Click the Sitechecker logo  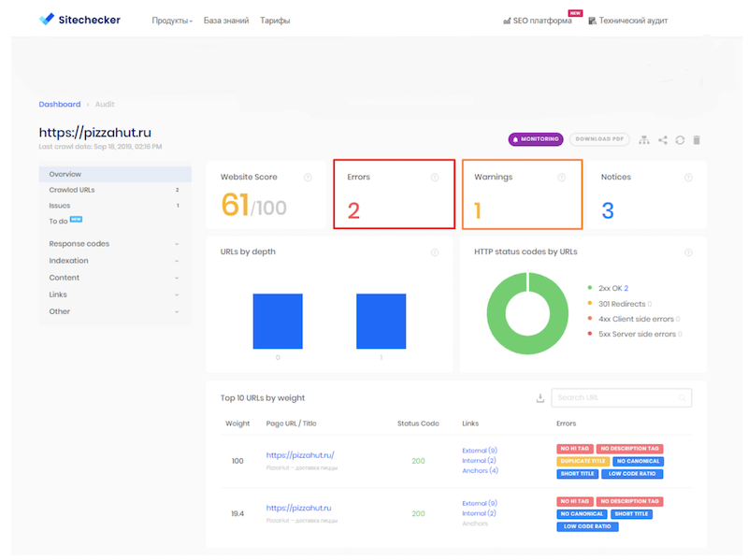click(x=79, y=20)
